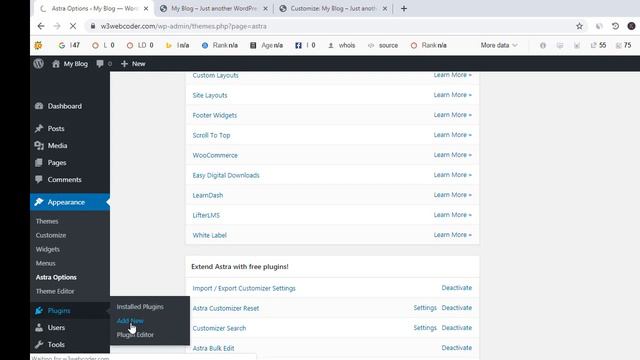Learn More about Footer Widgets
640x360 pixels.
click(452, 115)
